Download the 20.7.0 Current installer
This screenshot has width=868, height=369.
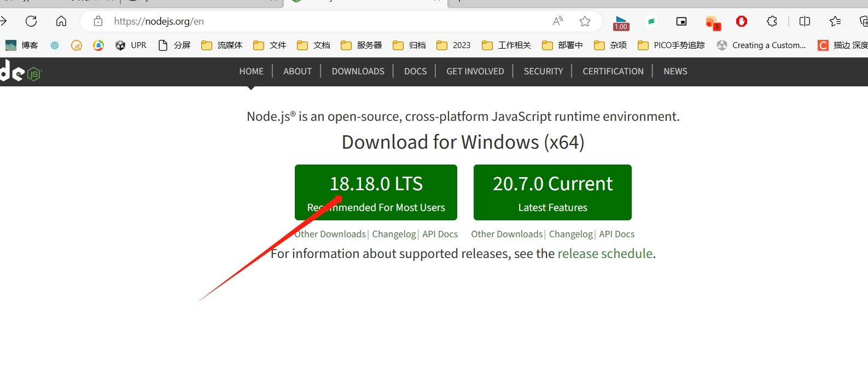pos(552,192)
